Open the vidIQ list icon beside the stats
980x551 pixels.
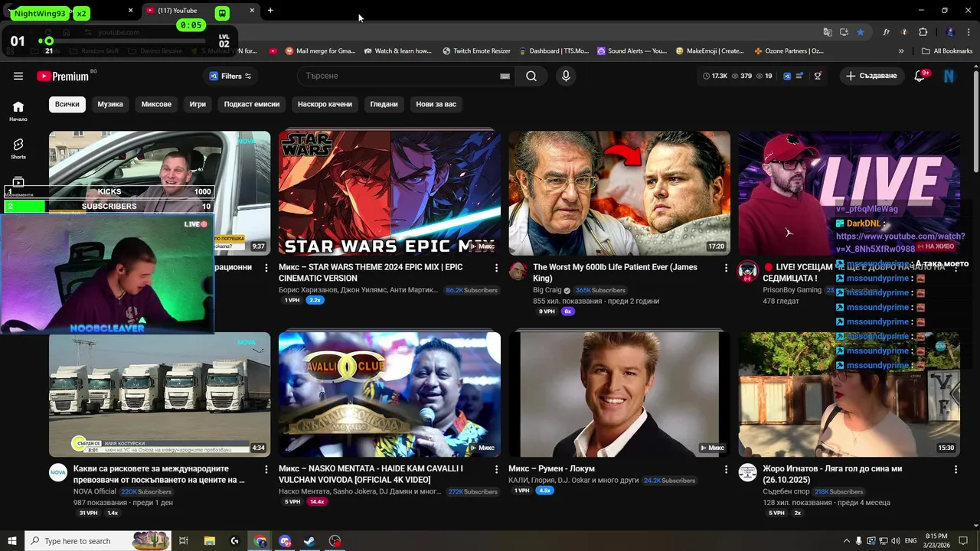[x=800, y=76]
